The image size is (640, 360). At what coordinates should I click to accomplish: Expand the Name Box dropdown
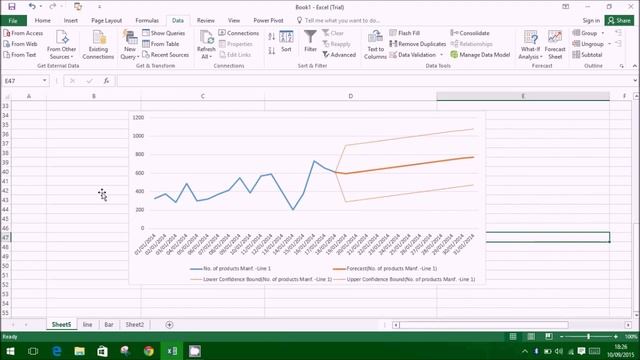point(44,81)
